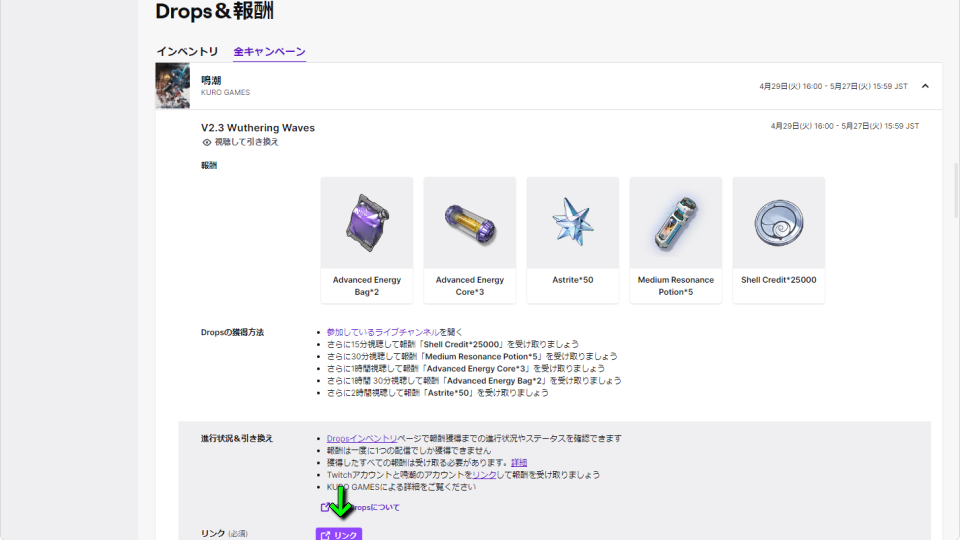Open the 詳細 link

click(x=519, y=463)
